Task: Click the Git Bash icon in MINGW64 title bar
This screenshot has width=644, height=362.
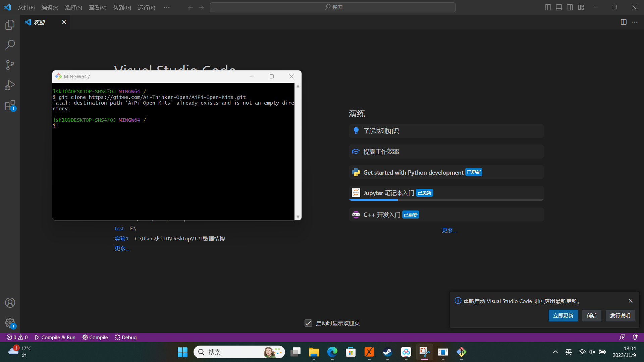Action: click(59, 76)
